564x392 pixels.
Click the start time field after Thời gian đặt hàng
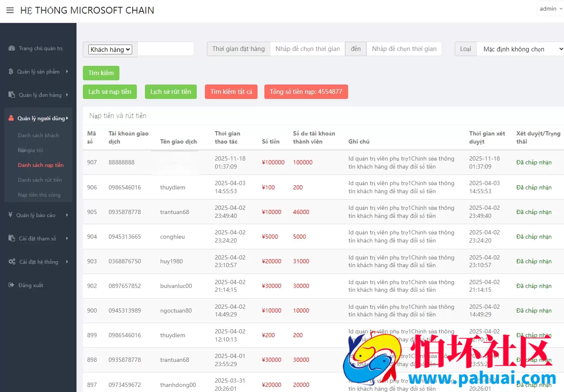pos(308,49)
